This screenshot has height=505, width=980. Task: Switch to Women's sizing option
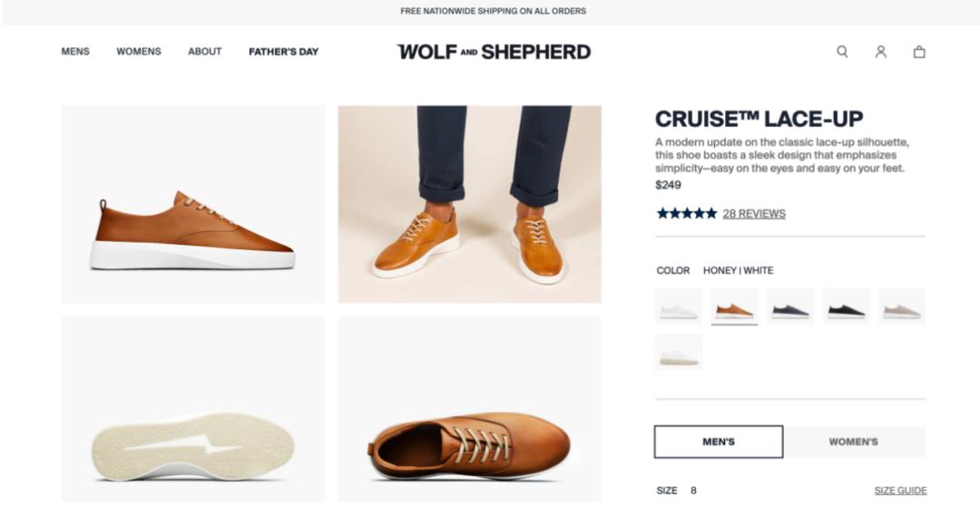[x=853, y=442]
